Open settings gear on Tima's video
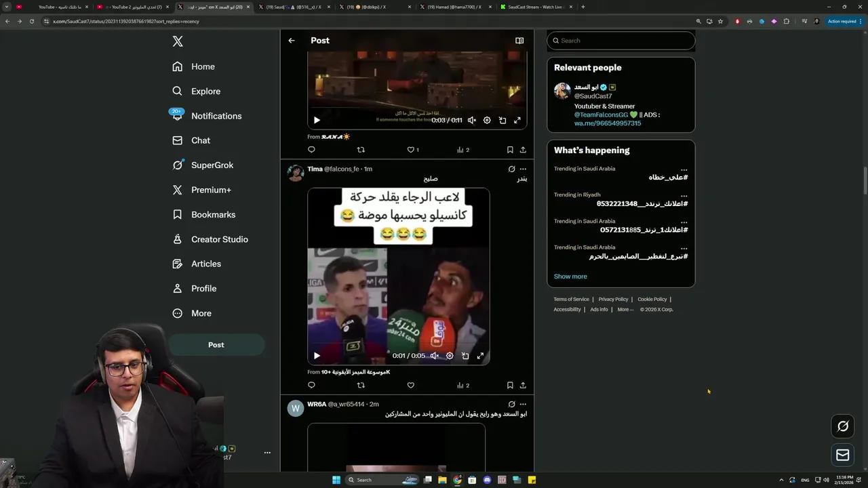Image resolution: width=868 pixels, height=488 pixels. coord(450,355)
